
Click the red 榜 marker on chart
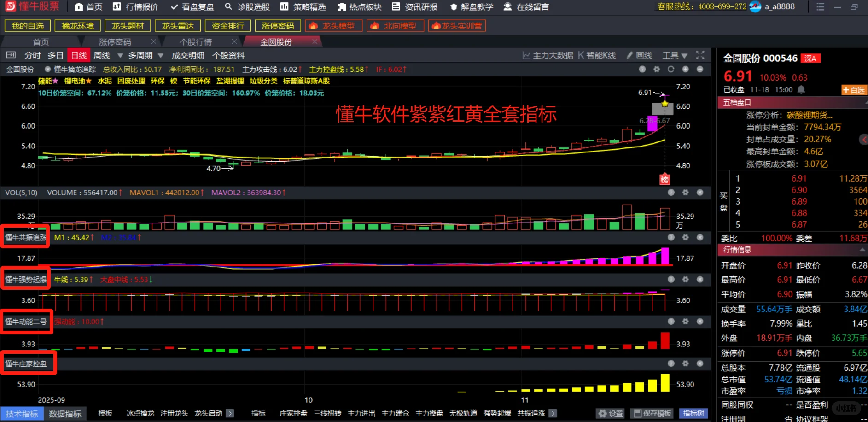(664, 179)
